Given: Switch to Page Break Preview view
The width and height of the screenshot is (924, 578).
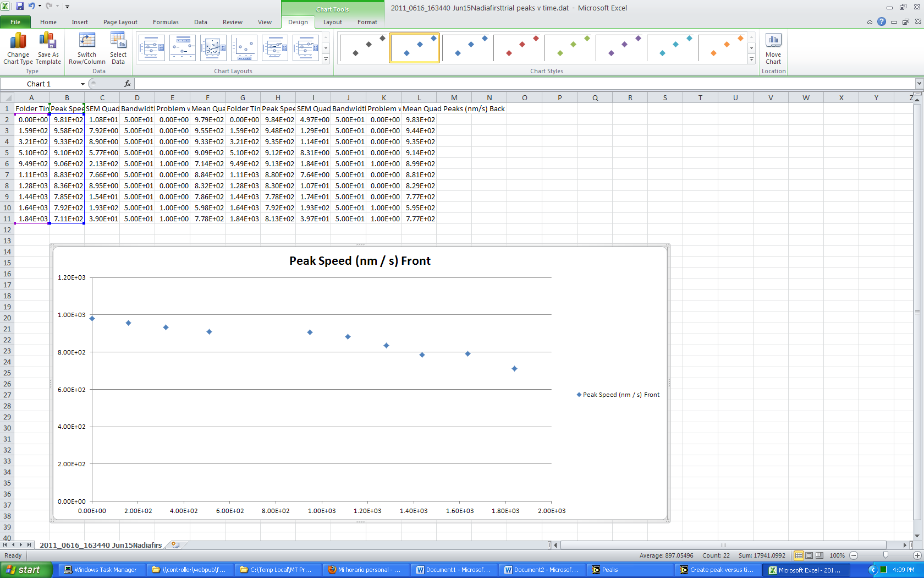Looking at the screenshot, I should (x=820, y=555).
